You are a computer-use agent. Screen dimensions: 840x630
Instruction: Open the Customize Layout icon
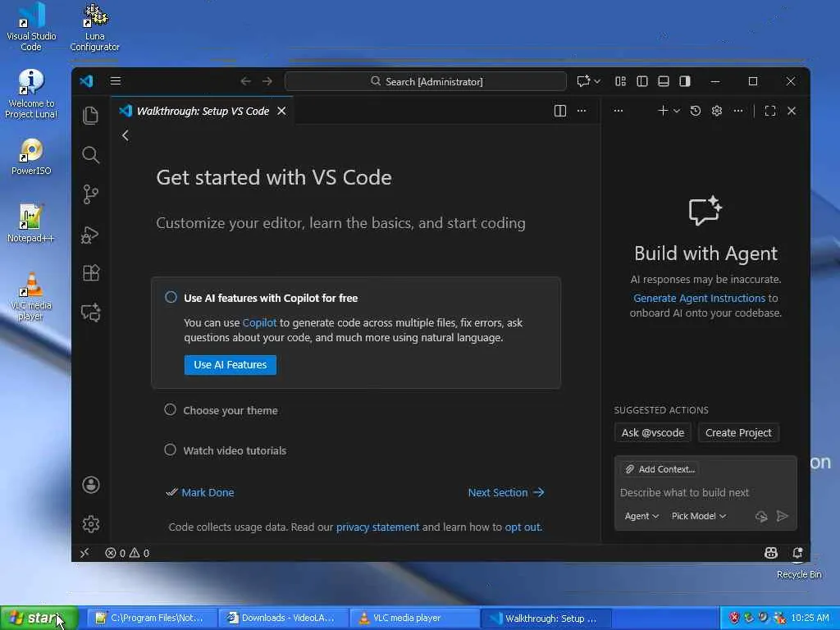620,81
